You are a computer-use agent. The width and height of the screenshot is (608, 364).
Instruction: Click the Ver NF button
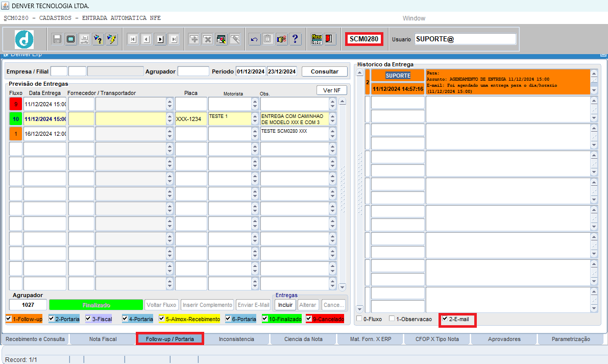[332, 90]
